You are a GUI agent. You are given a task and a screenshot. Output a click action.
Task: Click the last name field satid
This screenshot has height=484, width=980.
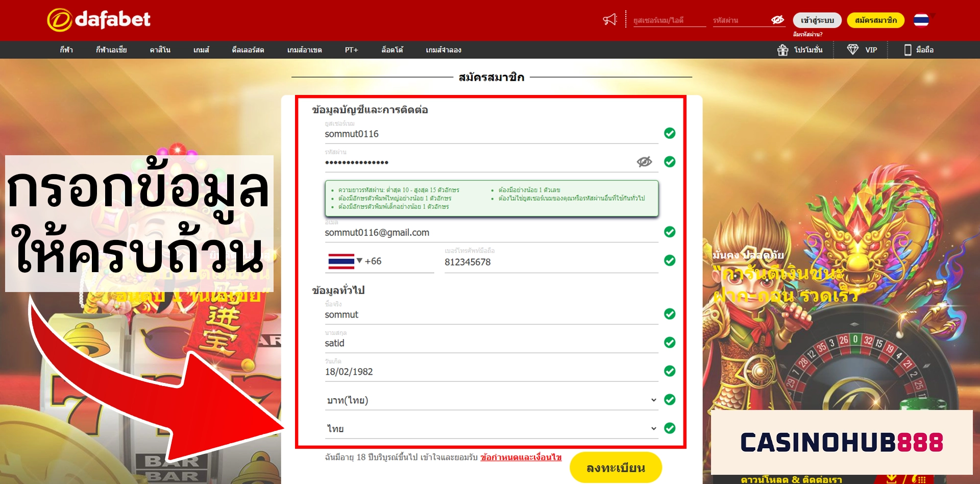click(492, 344)
